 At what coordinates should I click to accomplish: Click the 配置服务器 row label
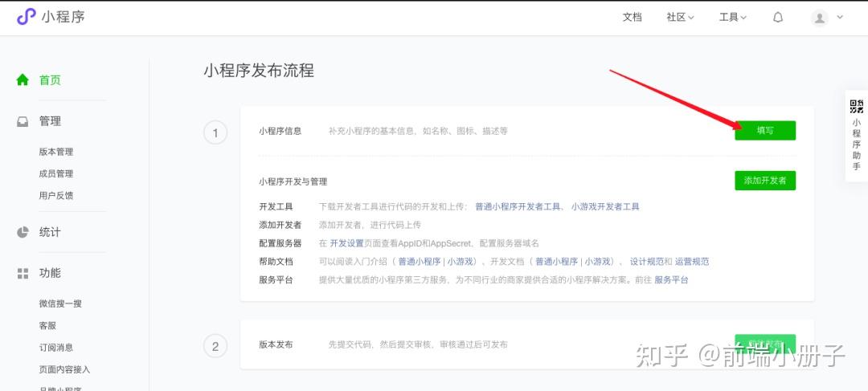coord(280,243)
